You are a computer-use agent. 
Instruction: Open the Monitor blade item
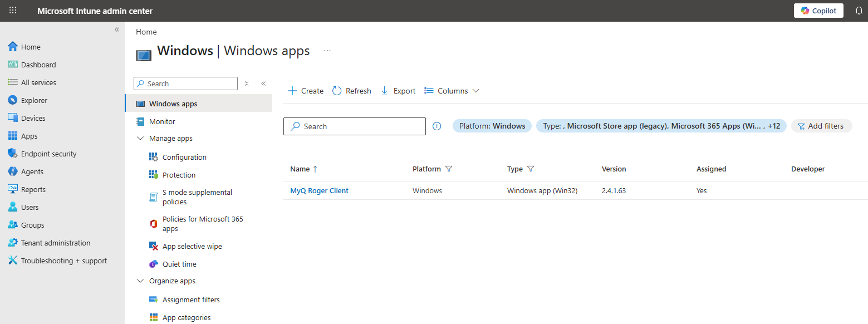click(162, 121)
